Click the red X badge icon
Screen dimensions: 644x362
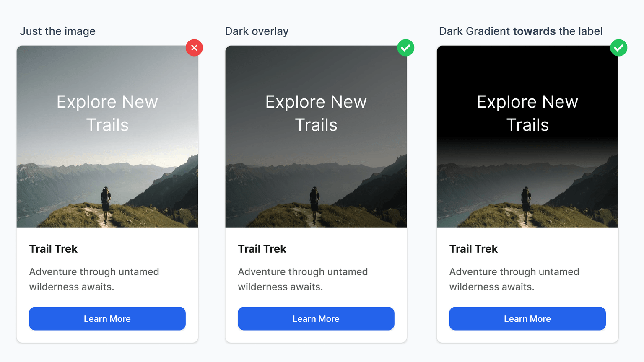pos(194,48)
